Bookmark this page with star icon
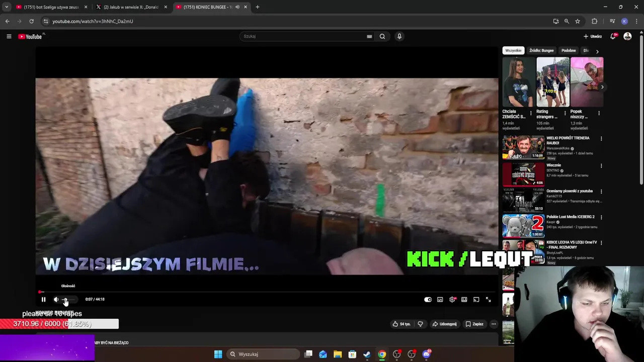This screenshot has width=644, height=362. click(x=578, y=21)
